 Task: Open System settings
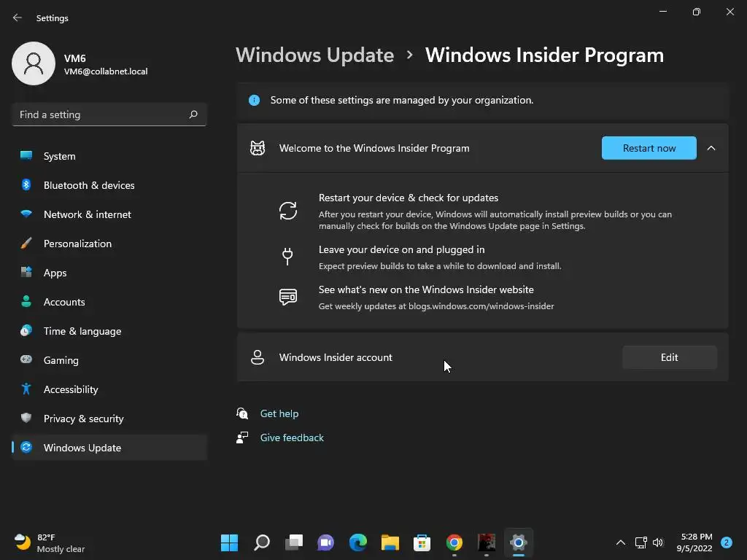click(109, 156)
